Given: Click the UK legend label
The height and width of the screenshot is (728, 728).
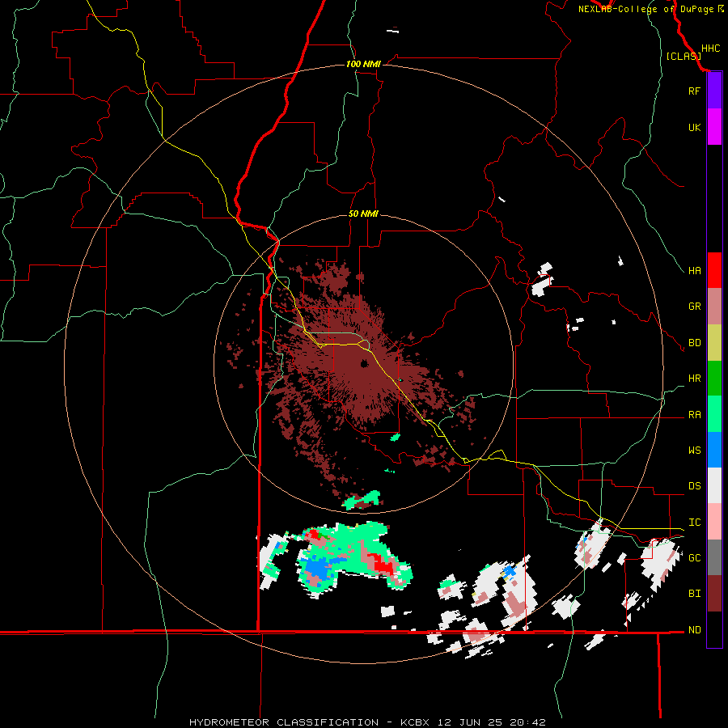Looking at the screenshot, I should [x=694, y=127].
